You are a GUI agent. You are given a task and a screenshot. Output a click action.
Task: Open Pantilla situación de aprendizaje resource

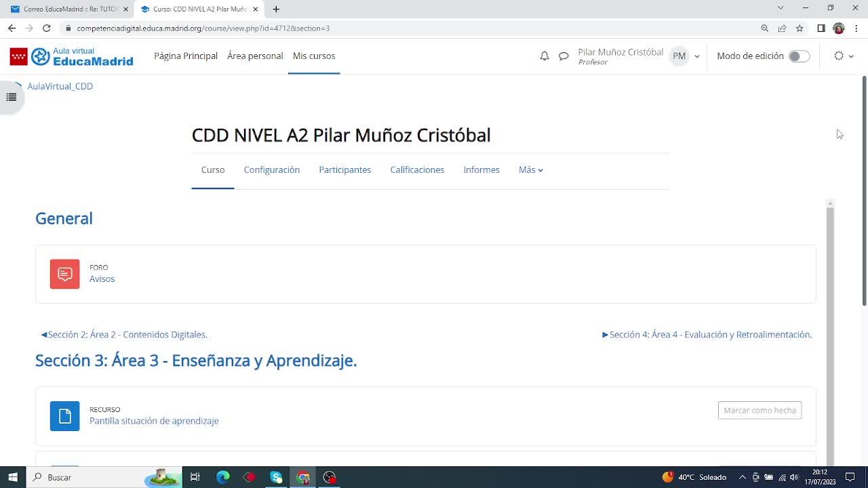(154, 421)
